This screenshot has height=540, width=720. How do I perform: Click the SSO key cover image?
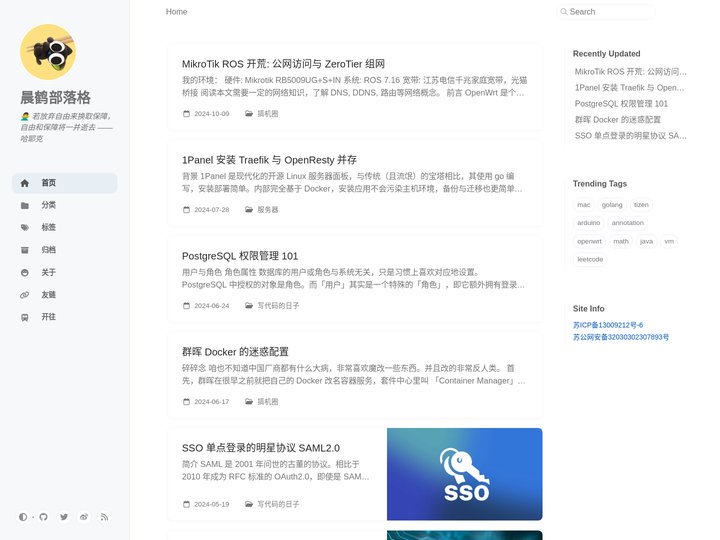point(465,474)
